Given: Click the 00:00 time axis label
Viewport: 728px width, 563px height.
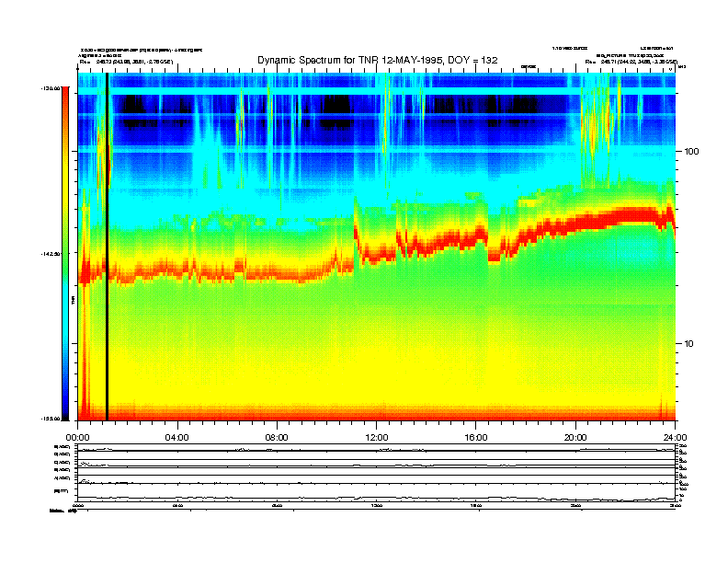Looking at the screenshot, I should (77, 437).
